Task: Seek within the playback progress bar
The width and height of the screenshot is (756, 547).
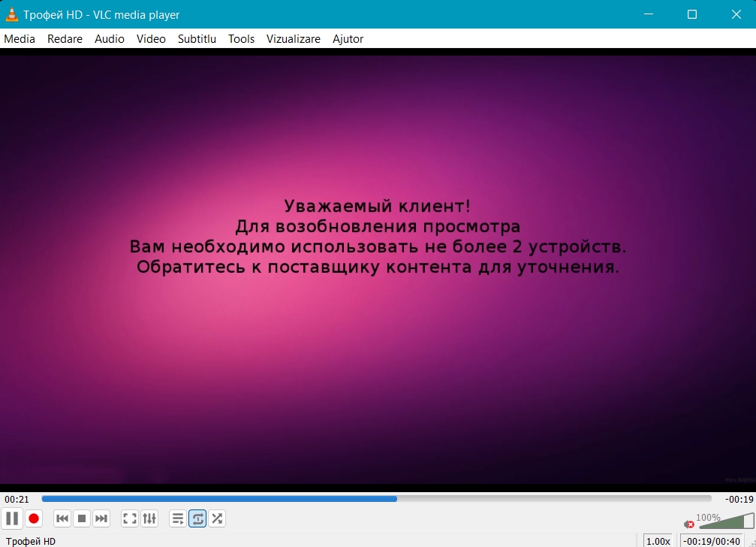Action: [x=377, y=499]
